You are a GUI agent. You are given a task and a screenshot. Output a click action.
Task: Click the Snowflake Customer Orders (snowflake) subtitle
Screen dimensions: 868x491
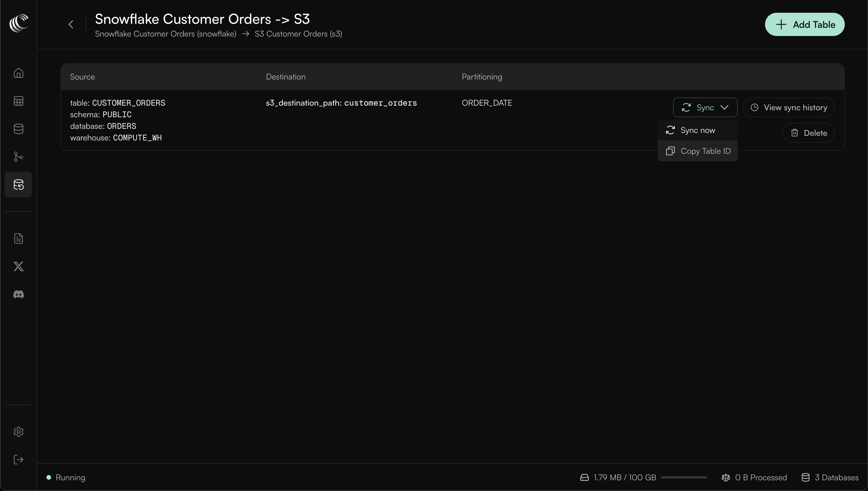[x=166, y=34]
